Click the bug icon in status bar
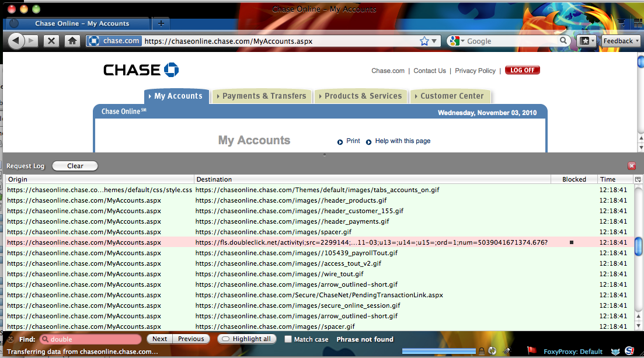This screenshot has height=358, width=644. pos(507,351)
